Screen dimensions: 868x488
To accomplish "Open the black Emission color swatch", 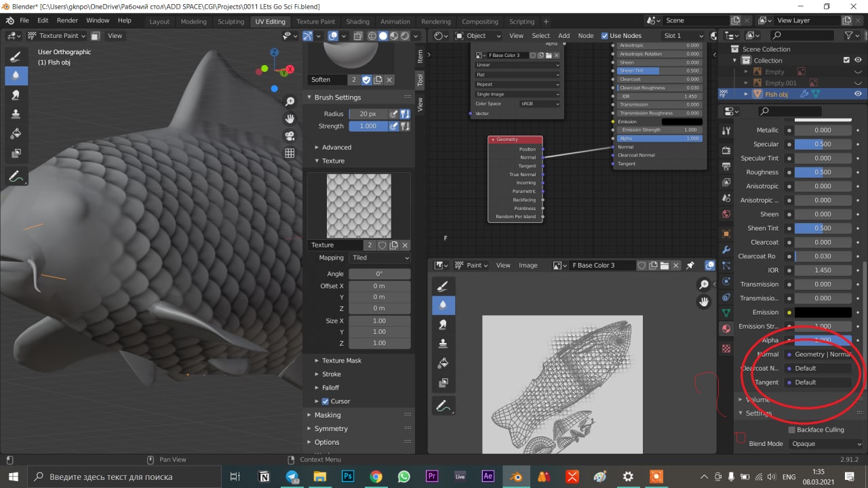I will point(823,312).
